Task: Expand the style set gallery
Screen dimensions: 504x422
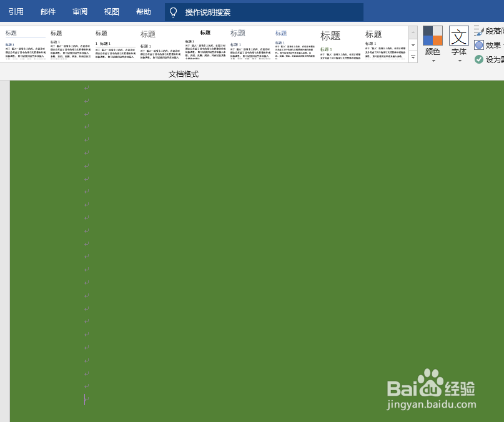Action: pos(412,57)
